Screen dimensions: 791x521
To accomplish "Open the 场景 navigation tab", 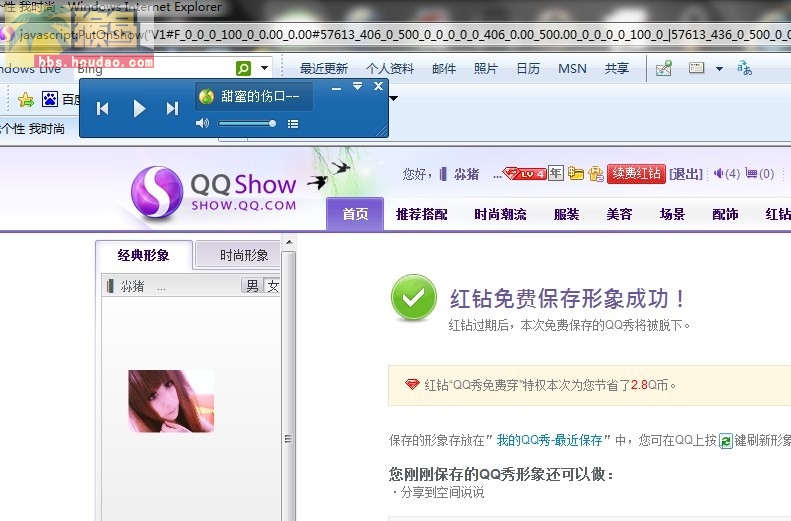I will click(x=672, y=214).
